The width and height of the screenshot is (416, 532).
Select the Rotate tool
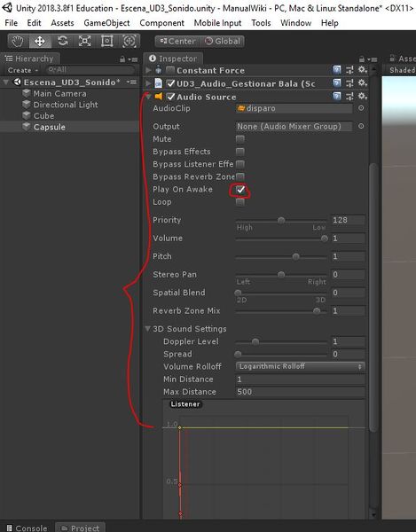[x=62, y=42]
